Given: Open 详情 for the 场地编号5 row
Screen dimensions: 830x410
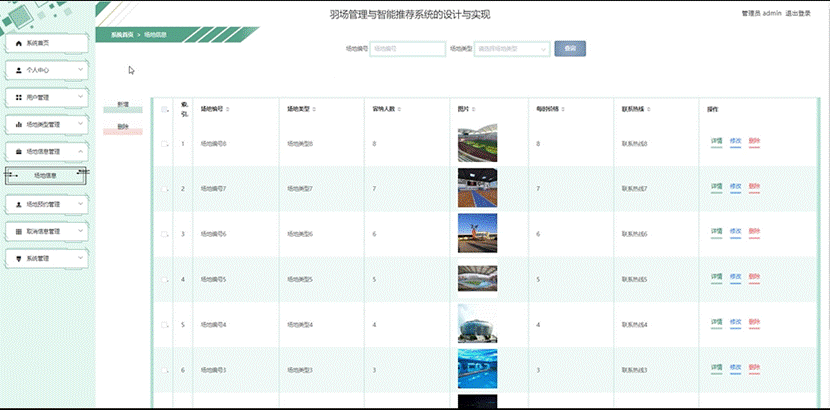Looking at the screenshot, I should point(716,277).
